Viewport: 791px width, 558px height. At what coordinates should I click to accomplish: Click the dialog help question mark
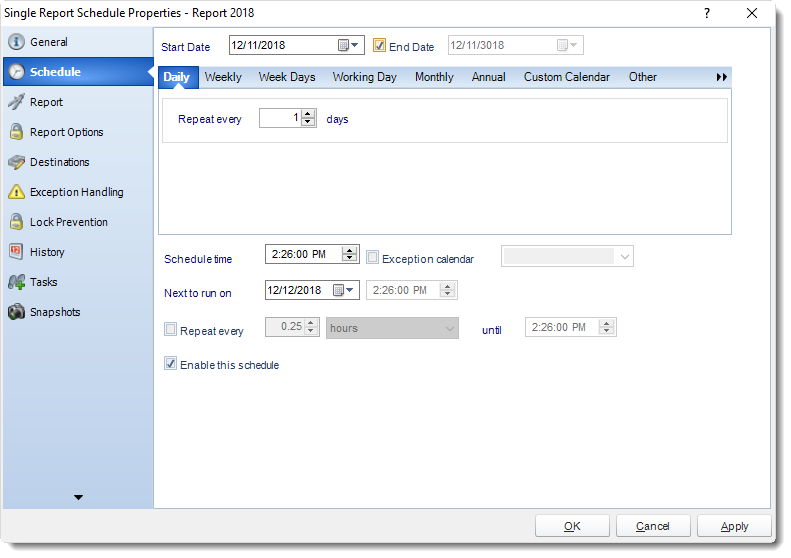point(707,13)
